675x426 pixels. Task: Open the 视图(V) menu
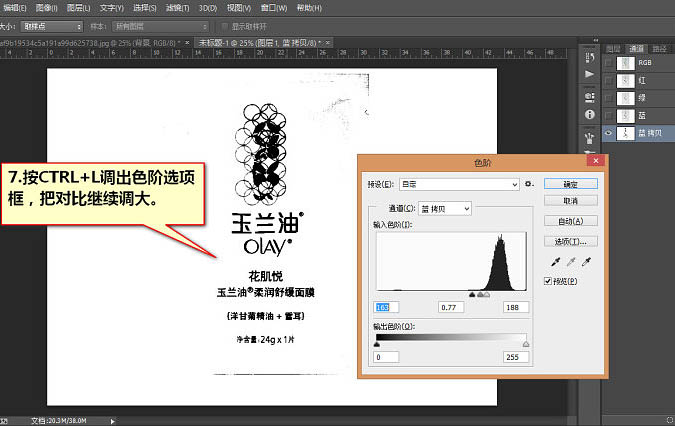coord(239,8)
